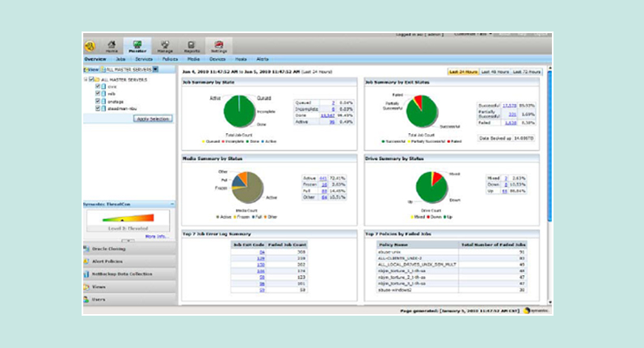The image size is (644, 348).
Task: Click the Data Backed up value cell
Action: pos(524,138)
